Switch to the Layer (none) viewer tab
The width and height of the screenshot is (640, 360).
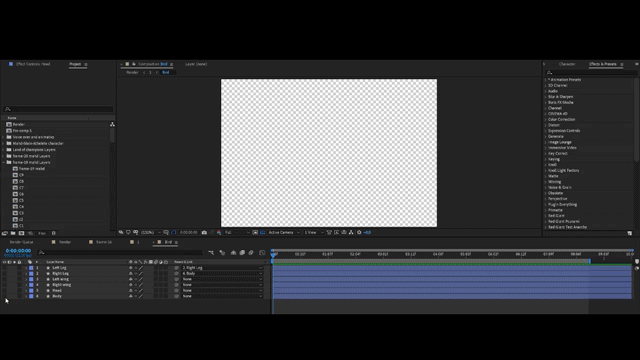(x=196, y=64)
